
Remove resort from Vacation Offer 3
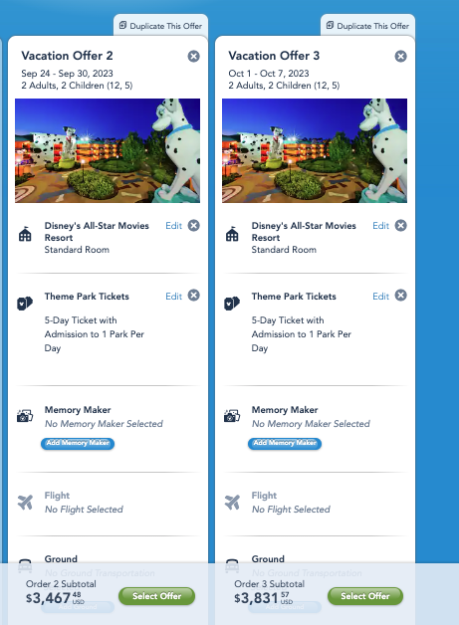pos(401,226)
